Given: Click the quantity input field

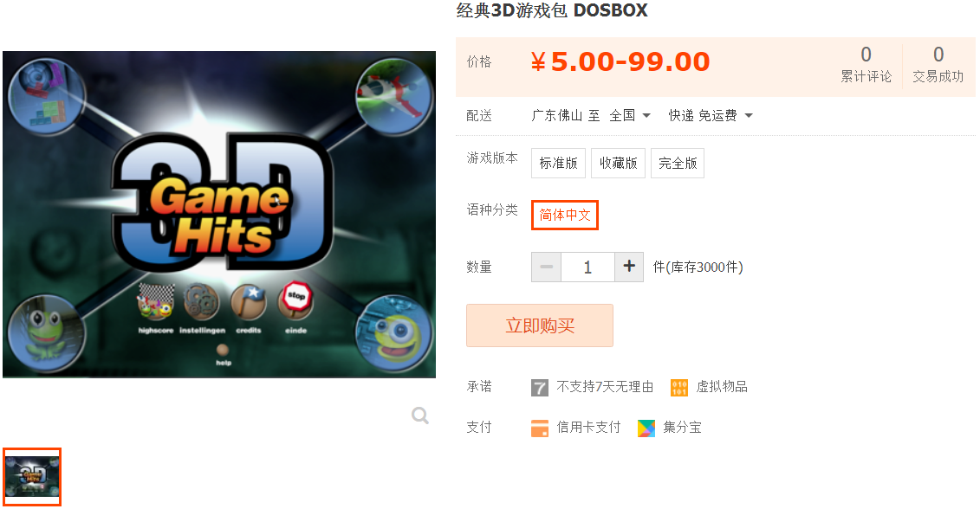Looking at the screenshot, I should coord(587,267).
